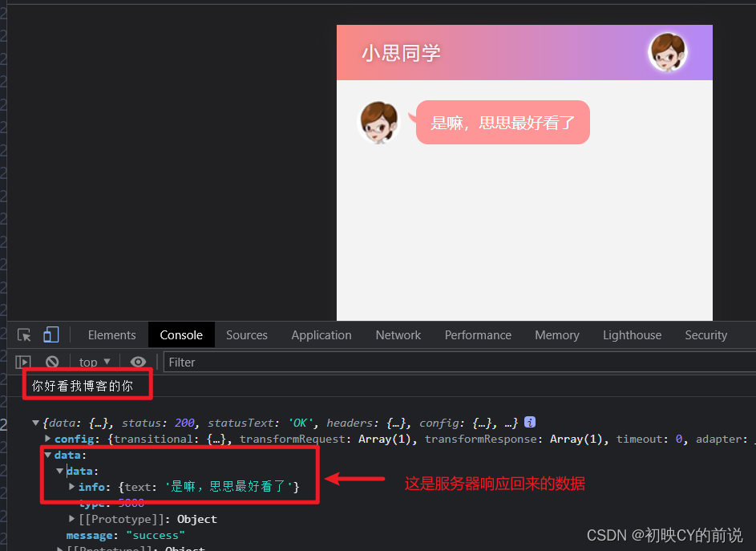Switch to the Elements tab
Image resolution: width=756 pixels, height=551 pixels.
(x=112, y=334)
